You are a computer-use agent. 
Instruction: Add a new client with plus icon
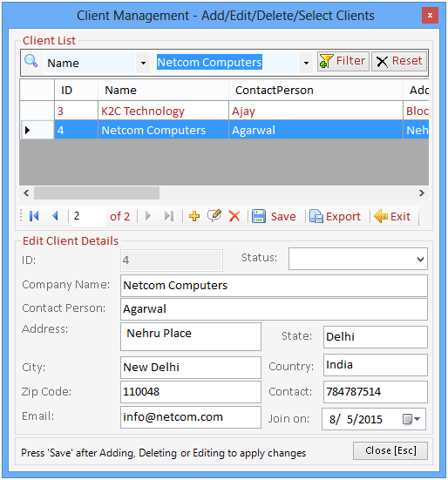point(194,216)
